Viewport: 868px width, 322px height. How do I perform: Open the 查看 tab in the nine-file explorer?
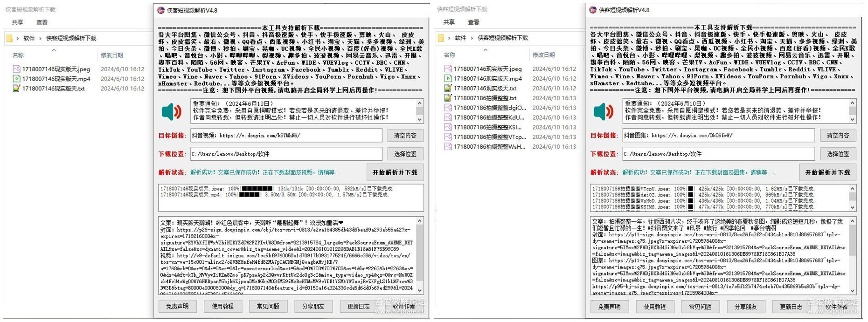pos(474,22)
